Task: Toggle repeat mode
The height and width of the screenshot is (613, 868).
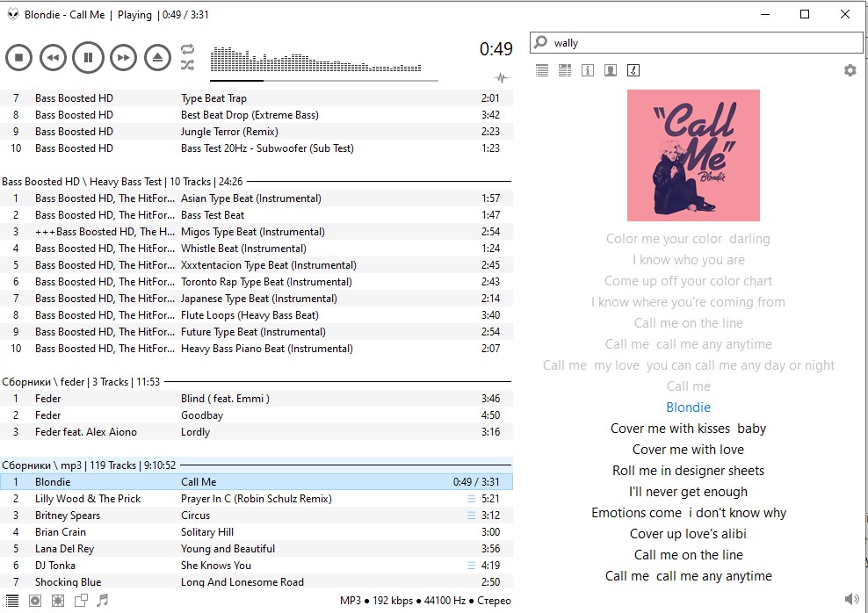Action: point(188,49)
